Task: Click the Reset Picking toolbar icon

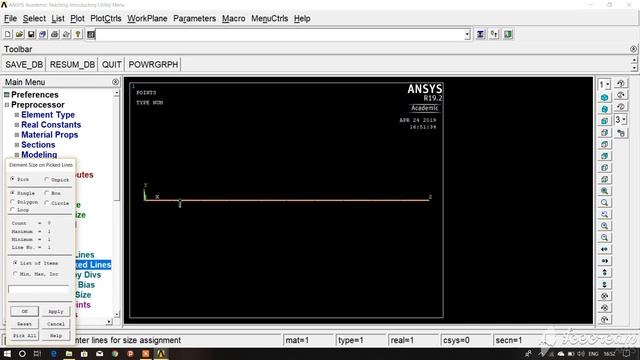Action: (494, 35)
